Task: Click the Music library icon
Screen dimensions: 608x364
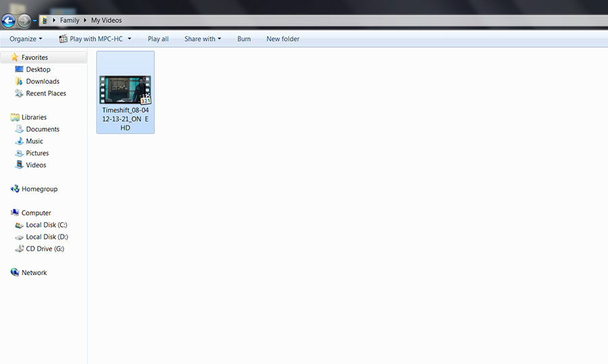Action: coord(19,141)
